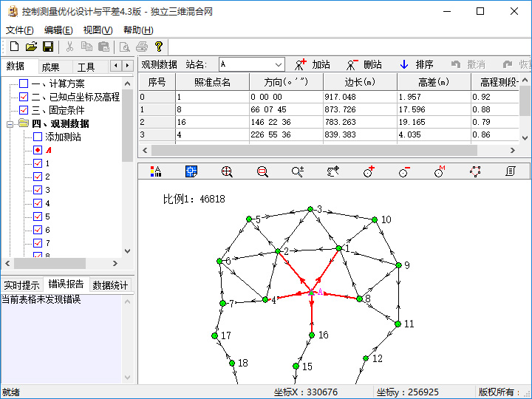Click green node 16 in network diagram
The height and width of the screenshot is (399, 532).
312,335
